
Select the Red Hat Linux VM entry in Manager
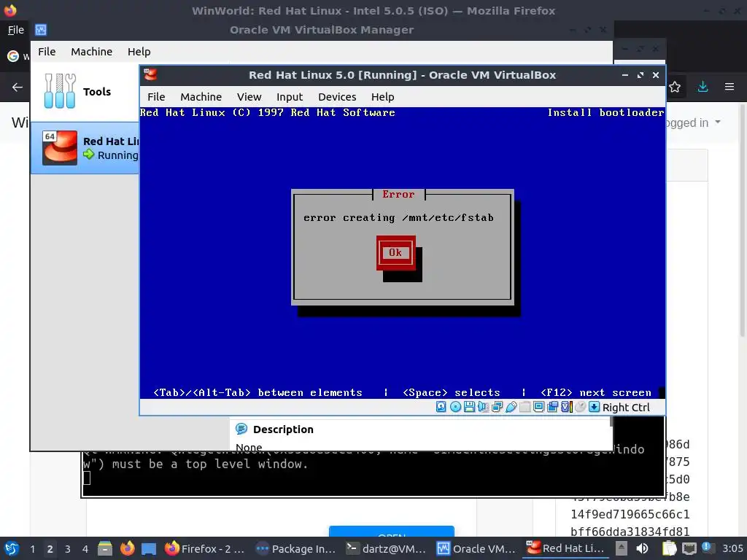coord(85,148)
